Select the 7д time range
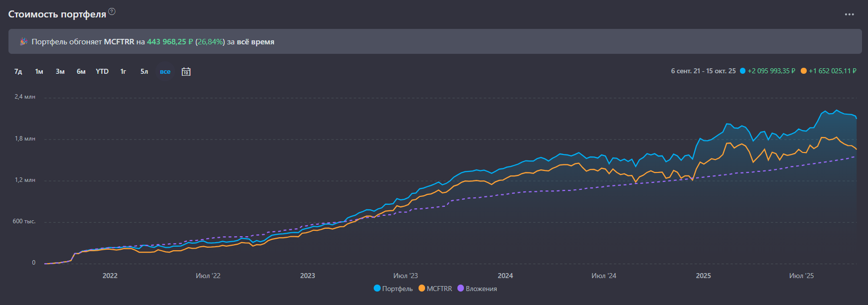 [x=18, y=72]
